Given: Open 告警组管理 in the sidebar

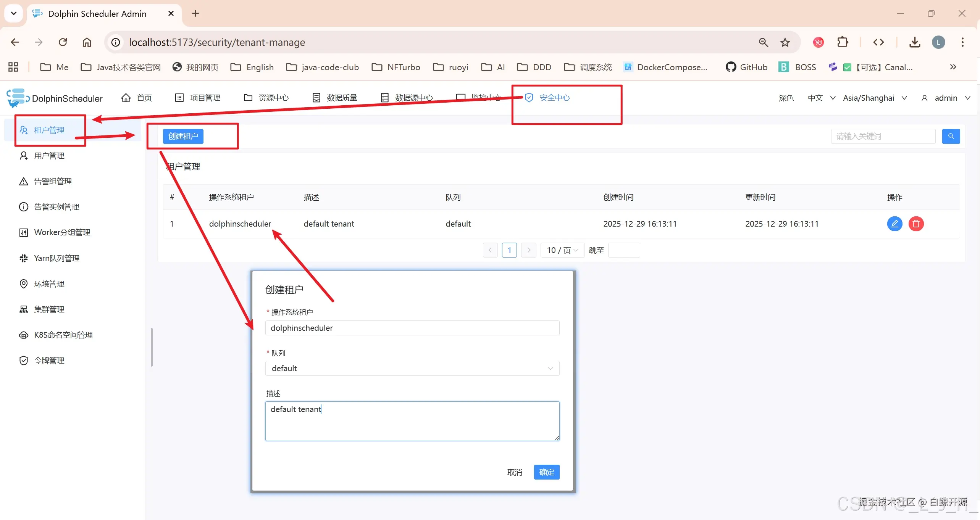Looking at the screenshot, I should (53, 181).
